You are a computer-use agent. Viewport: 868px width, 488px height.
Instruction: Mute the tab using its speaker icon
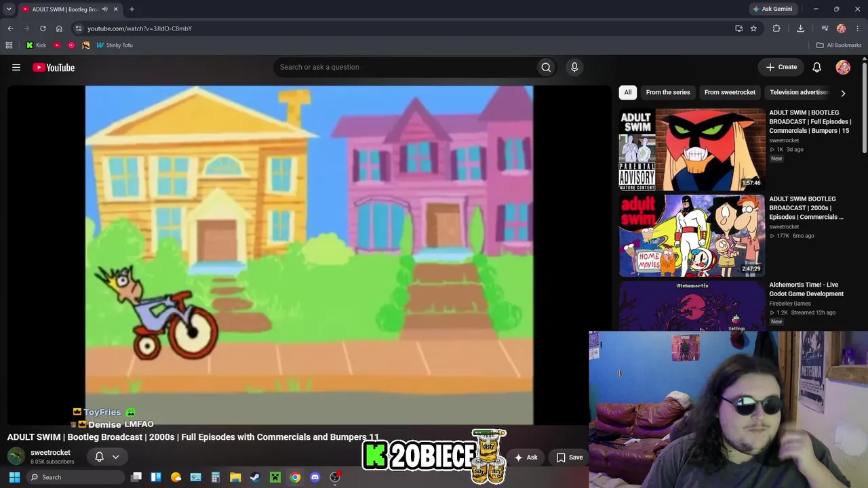[104, 9]
